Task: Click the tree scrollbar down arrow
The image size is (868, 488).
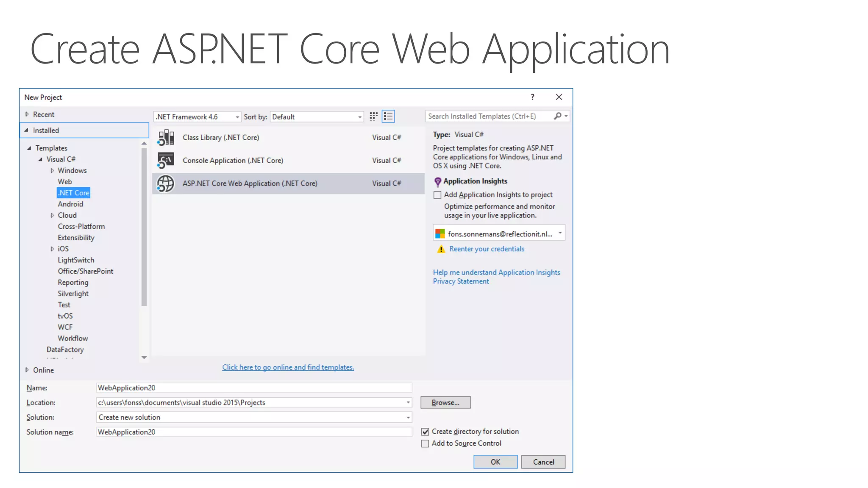Action: [144, 358]
